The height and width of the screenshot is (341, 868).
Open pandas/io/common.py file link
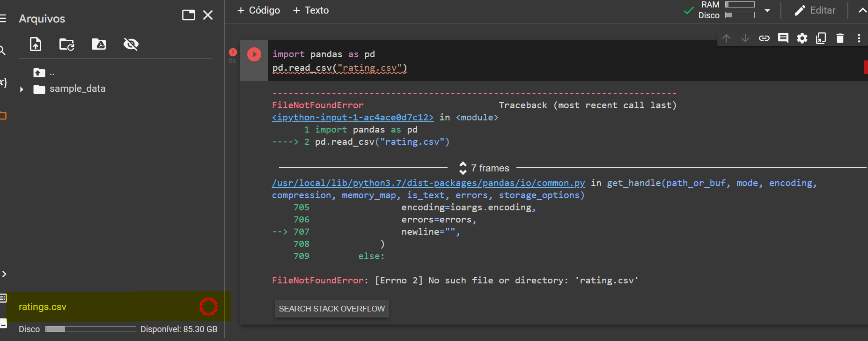coord(428,183)
